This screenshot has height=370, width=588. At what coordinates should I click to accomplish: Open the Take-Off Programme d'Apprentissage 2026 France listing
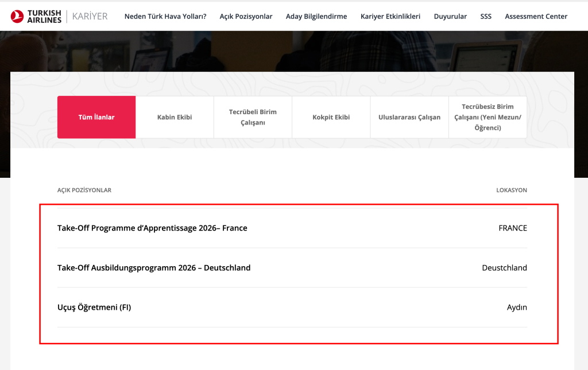click(152, 228)
